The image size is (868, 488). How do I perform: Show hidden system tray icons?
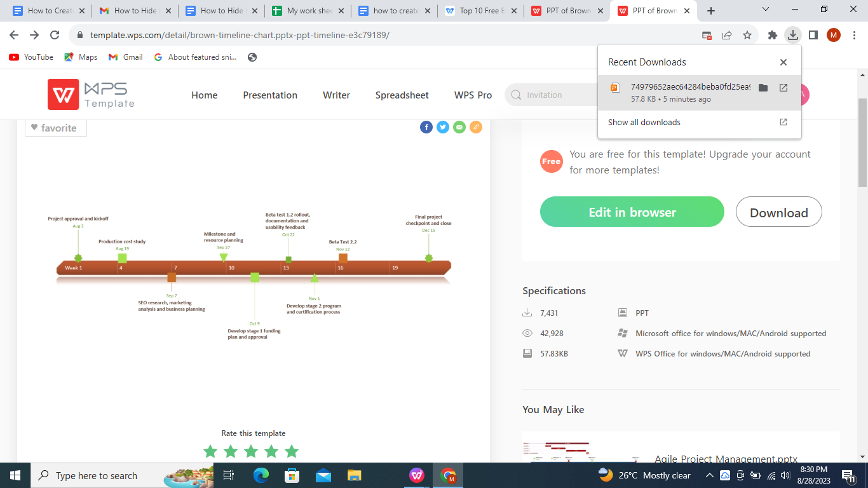pyautogui.click(x=710, y=475)
